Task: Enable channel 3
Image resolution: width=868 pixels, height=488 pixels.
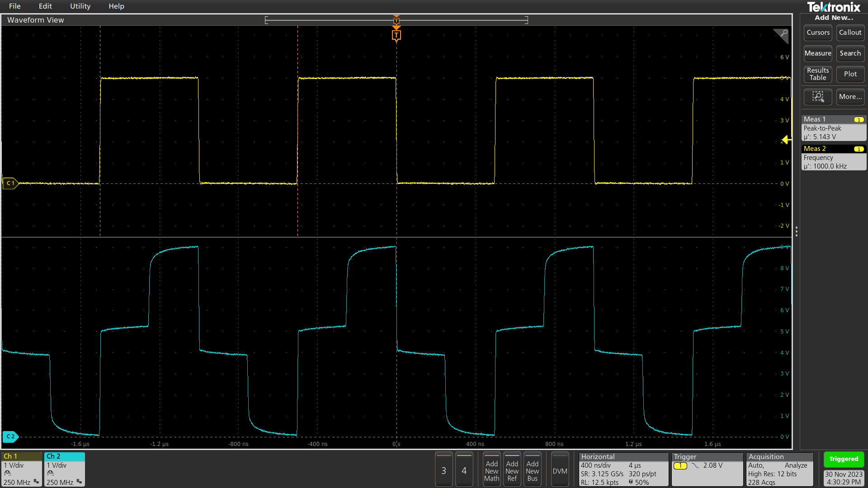Action: pyautogui.click(x=443, y=469)
